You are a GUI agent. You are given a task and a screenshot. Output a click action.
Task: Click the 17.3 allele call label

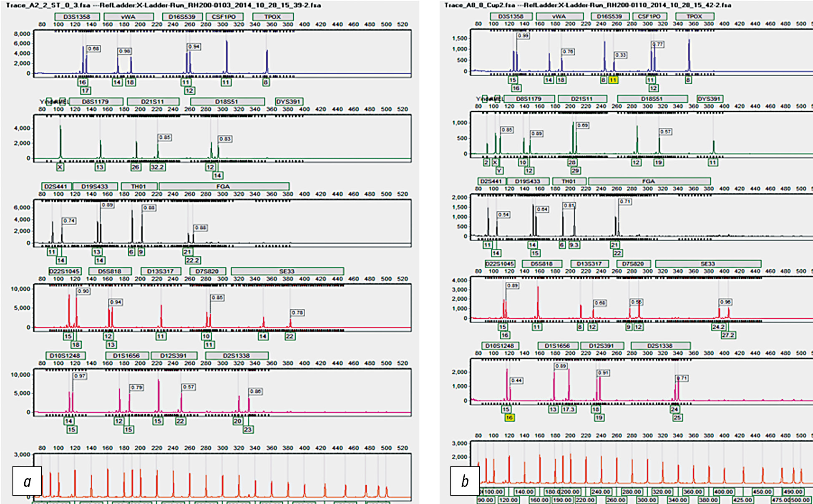pyautogui.click(x=568, y=409)
